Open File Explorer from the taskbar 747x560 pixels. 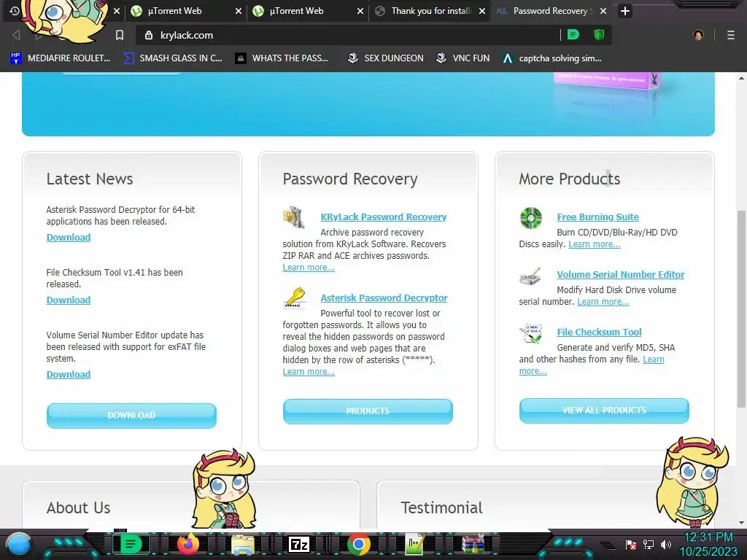point(242,544)
